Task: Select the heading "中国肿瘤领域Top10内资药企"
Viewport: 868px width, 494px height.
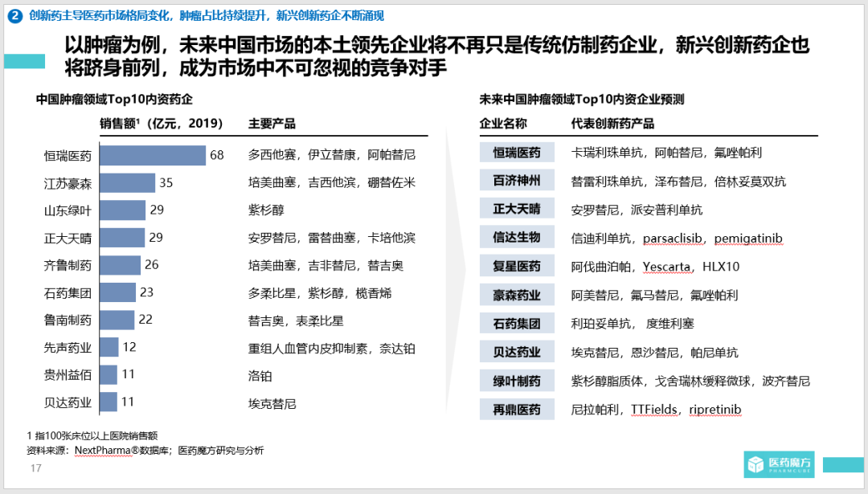Action: click(115, 100)
